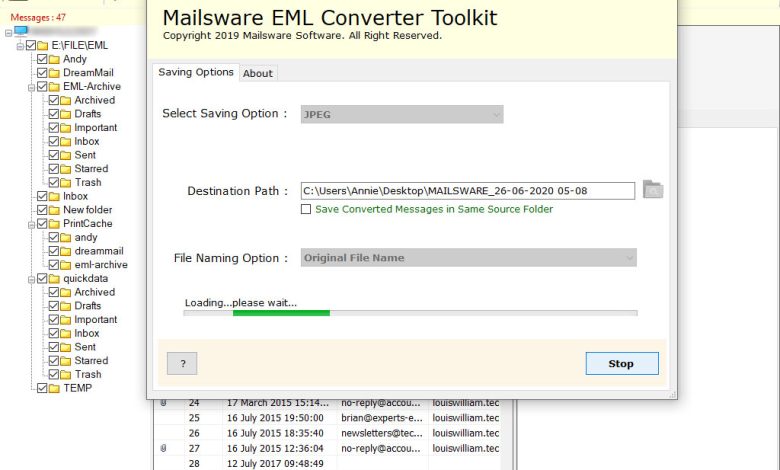
Task: Uncheck the E:\FILE\EML root checkbox
Action: click(x=31, y=45)
